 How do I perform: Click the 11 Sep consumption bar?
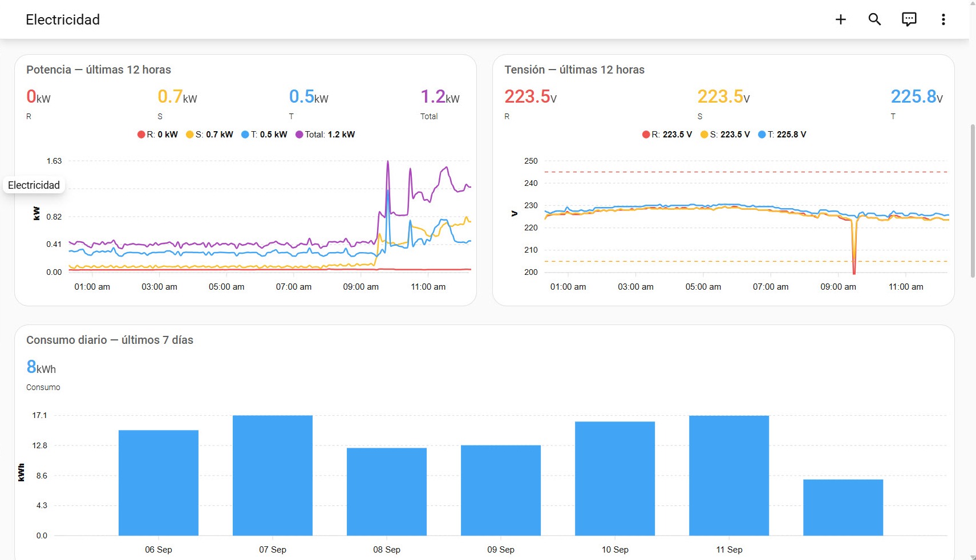coord(729,476)
